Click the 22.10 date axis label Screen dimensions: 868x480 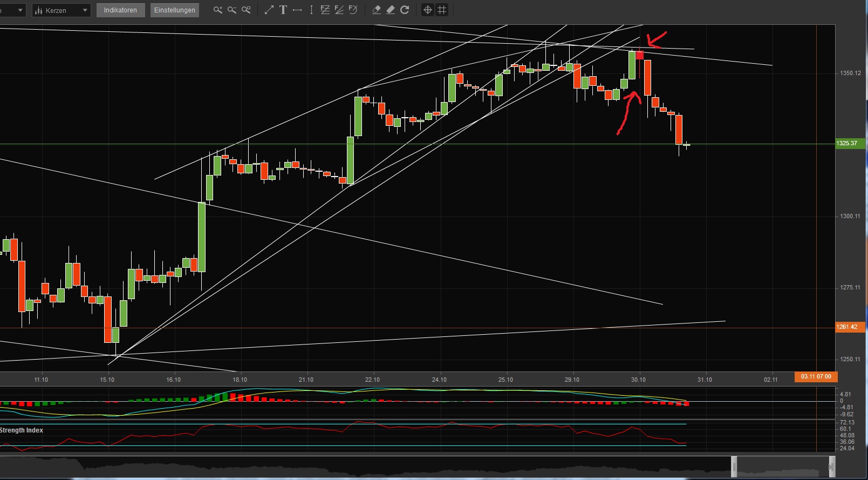point(373,380)
